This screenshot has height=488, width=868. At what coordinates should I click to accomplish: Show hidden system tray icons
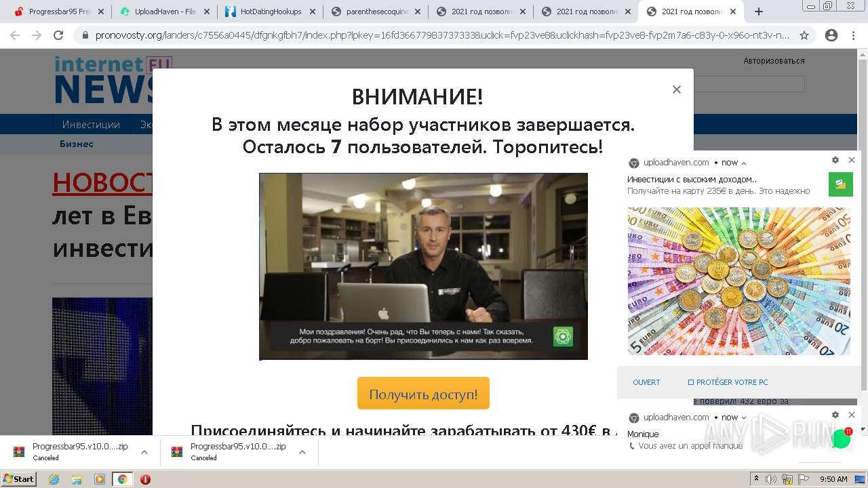pos(756,479)
